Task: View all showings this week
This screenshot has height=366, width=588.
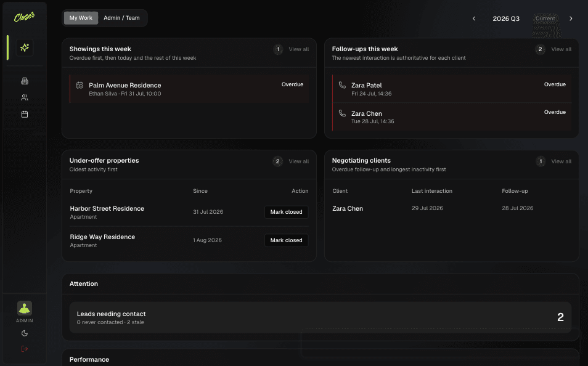Action: 299,49
